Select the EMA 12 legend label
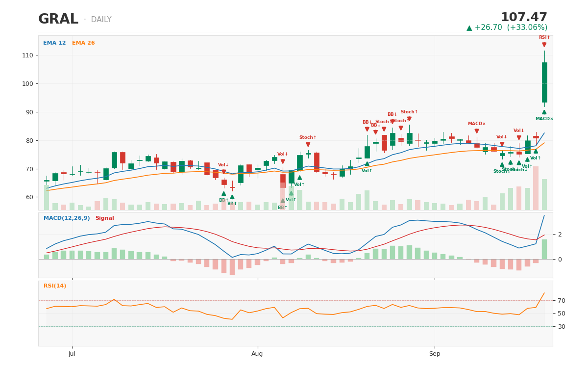This screenshot has width=588, height=368. 54,43
